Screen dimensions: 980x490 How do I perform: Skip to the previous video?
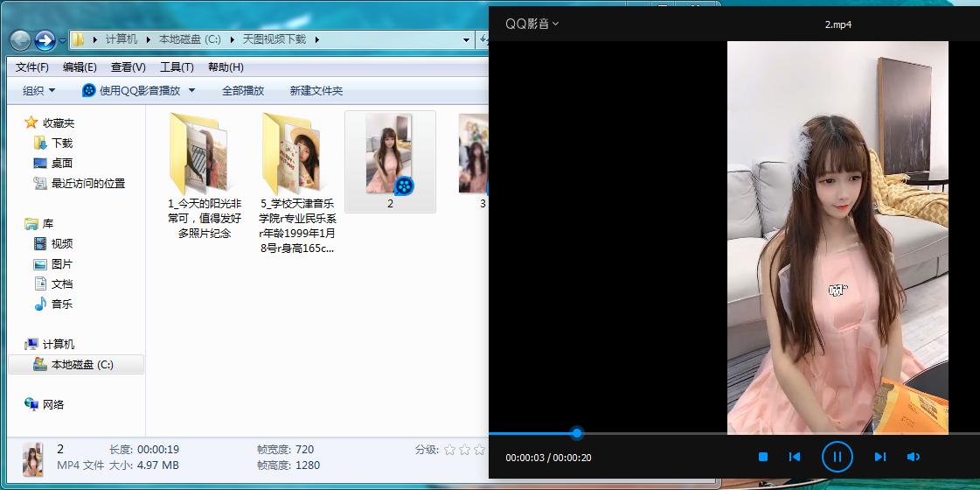(795, 457)
